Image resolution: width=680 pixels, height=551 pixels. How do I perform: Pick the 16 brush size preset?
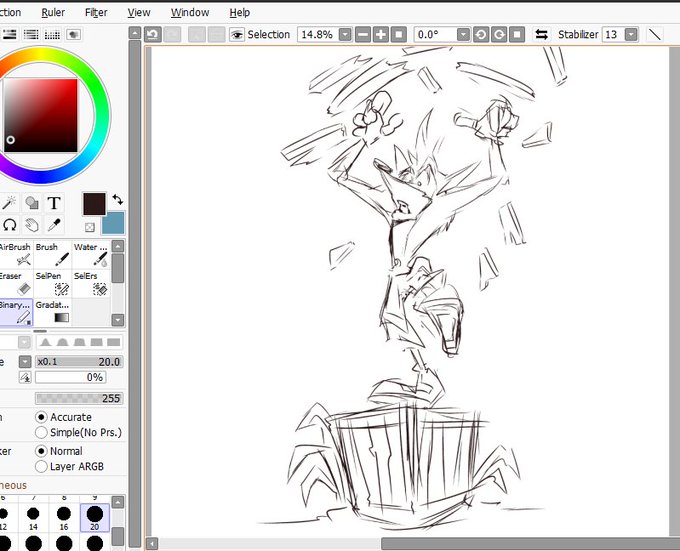coord(64,518)
